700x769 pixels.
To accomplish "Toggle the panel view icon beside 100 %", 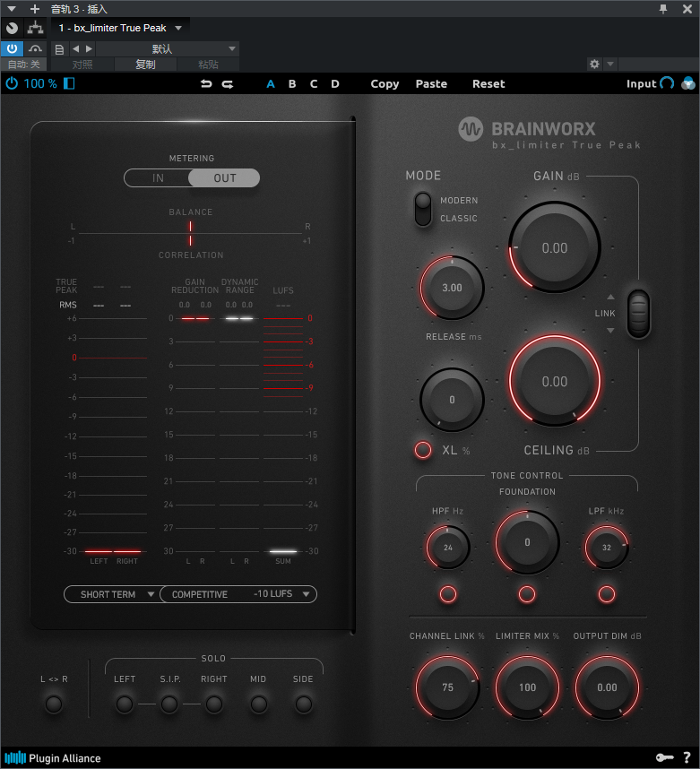I will point(69,83).
